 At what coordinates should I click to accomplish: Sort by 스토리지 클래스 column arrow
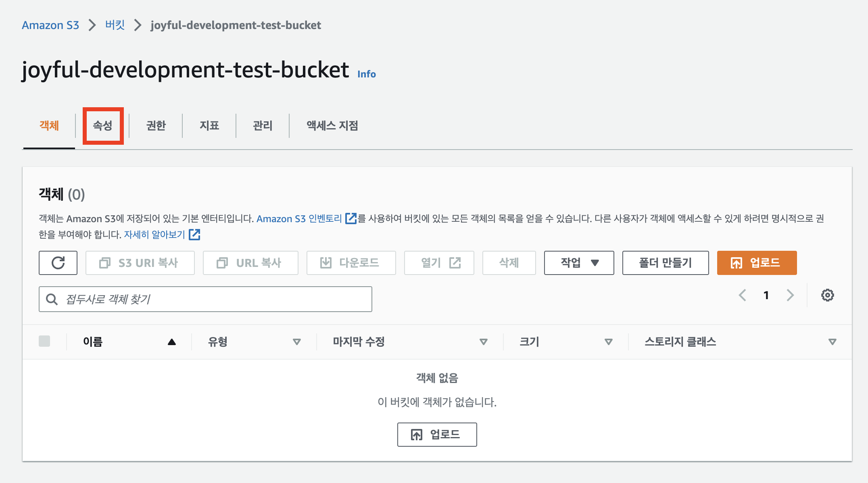[x=832, y=342]
